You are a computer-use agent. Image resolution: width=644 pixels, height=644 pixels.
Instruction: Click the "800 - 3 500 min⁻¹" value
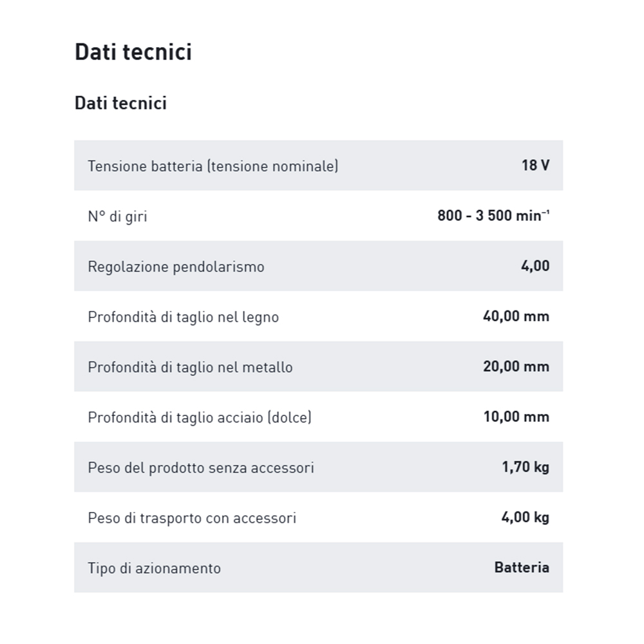click(x=493, y=216)
